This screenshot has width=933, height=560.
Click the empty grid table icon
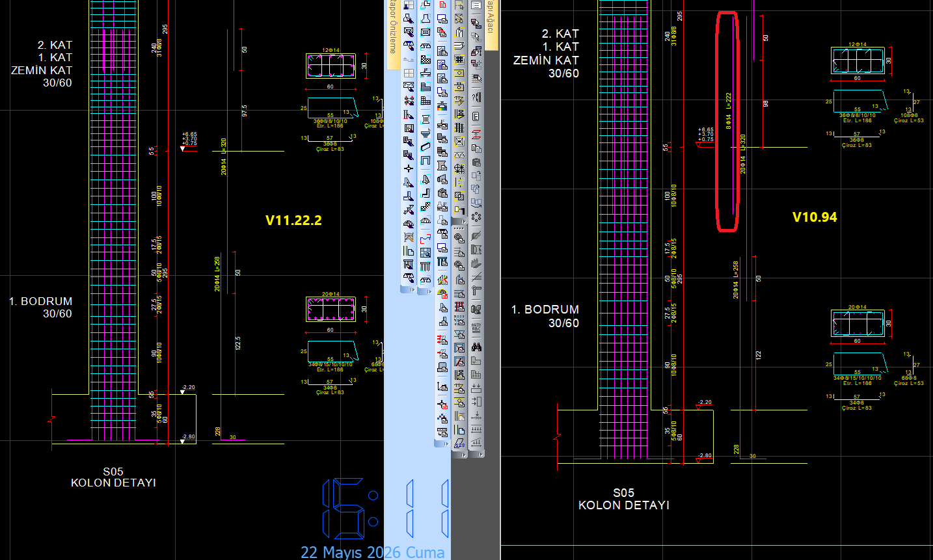[409, 73]
